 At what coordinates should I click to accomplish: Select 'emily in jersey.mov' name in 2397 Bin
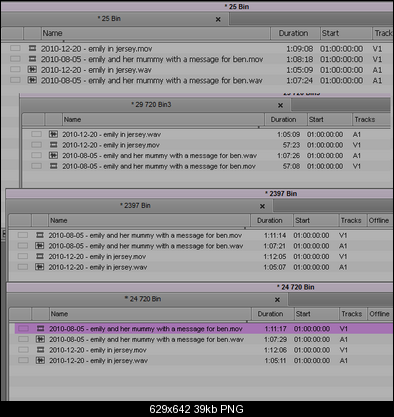point(97,257)
